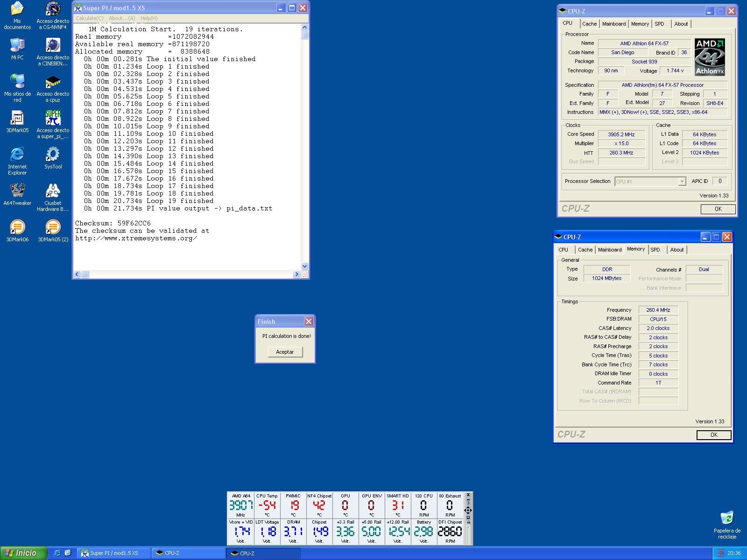
Task: Click Super PI title bar icon
Action: [78, 7]
